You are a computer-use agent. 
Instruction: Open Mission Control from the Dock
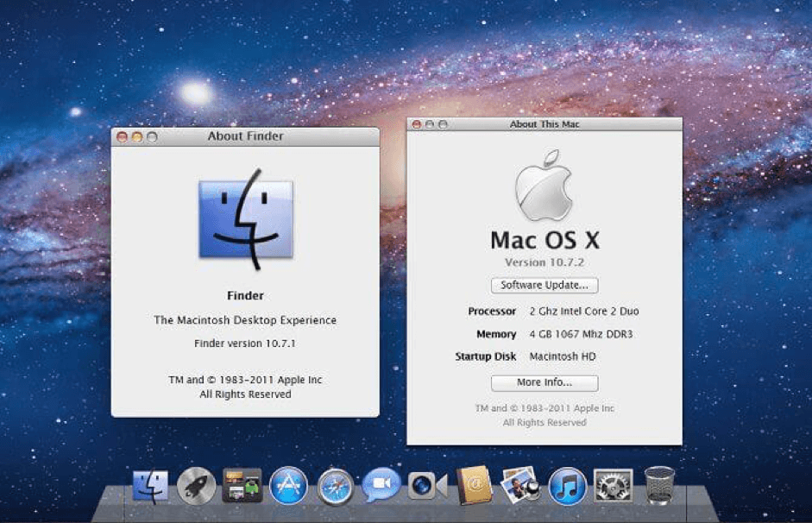[x=242, y=486]
